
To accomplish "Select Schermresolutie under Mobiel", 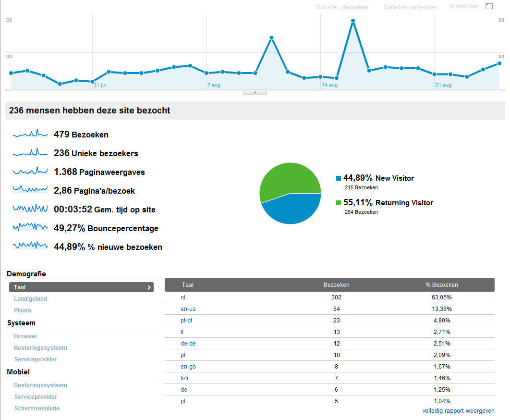I will click(37, 408).
